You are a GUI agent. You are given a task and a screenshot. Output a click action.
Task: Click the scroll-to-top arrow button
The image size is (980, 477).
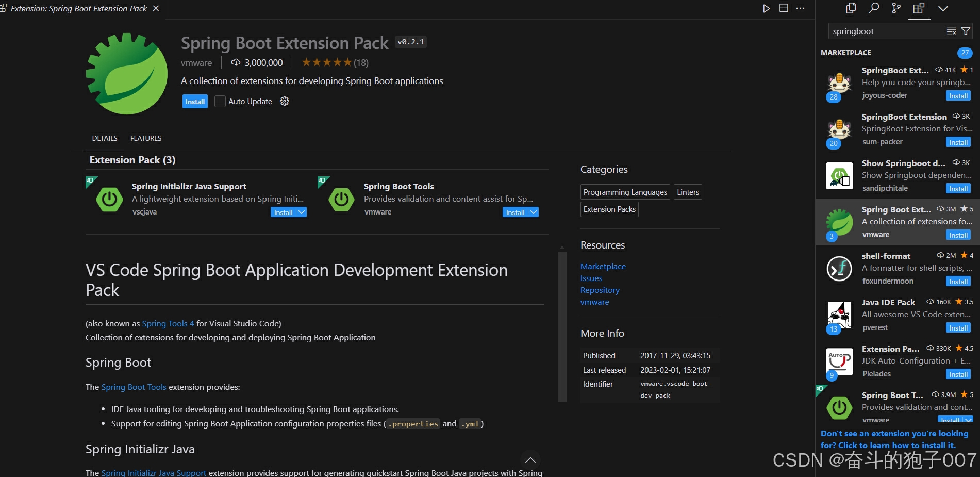530,460
